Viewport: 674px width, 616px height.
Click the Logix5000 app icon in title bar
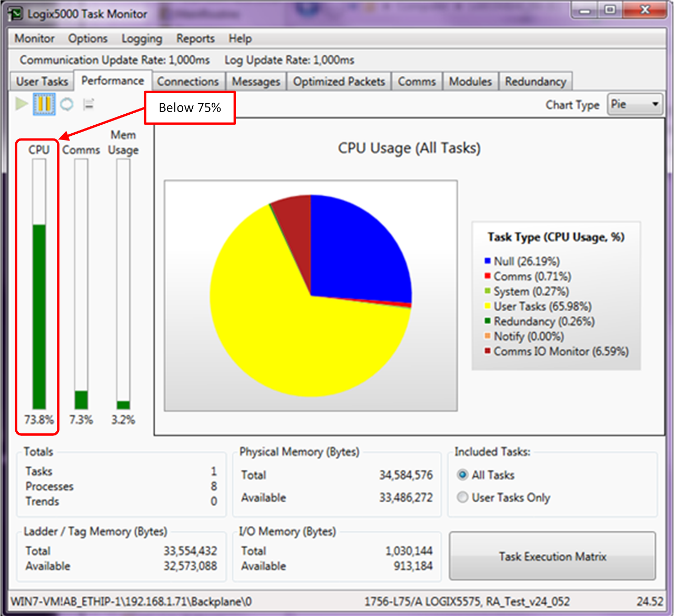click(x=16, y=14)
